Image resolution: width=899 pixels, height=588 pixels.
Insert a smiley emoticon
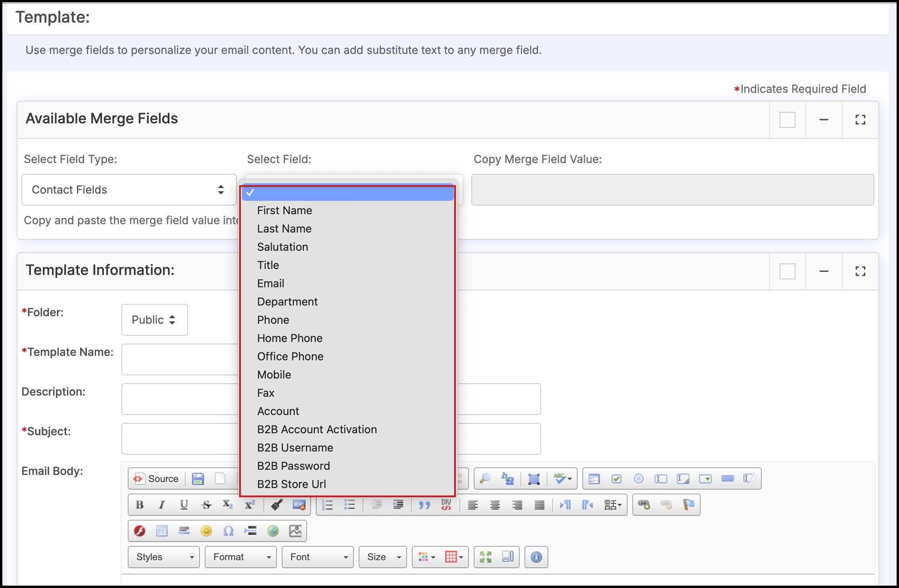[206, 531]
